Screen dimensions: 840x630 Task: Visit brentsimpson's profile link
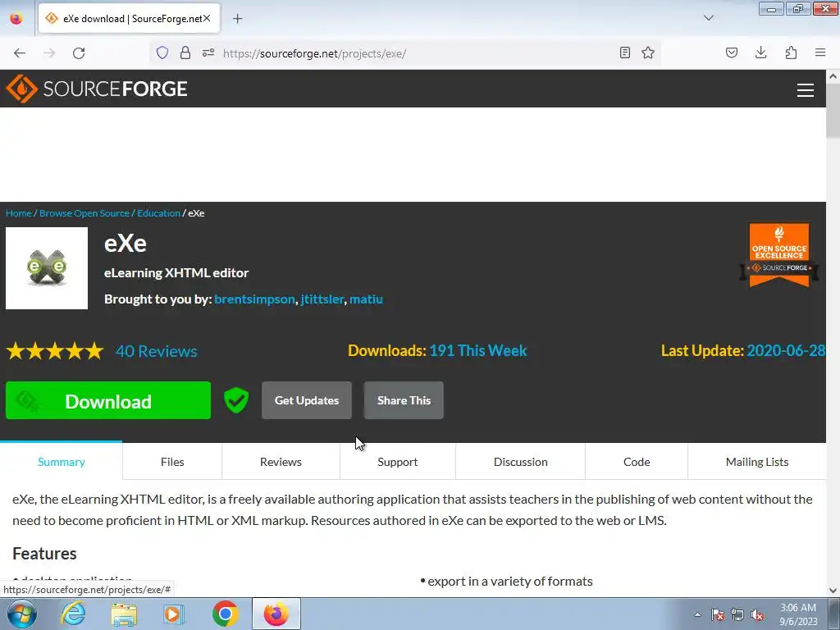pyautogui.click(x=254, y=299)
